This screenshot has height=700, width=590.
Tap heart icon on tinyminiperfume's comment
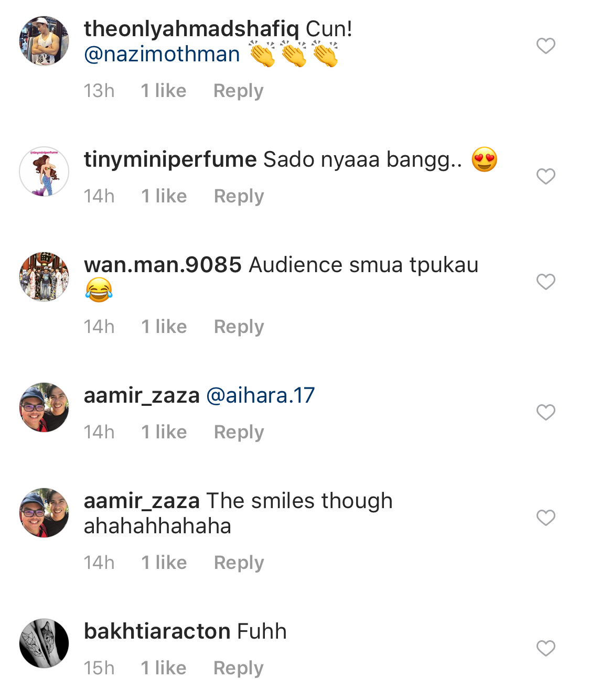tap(545, 177)
